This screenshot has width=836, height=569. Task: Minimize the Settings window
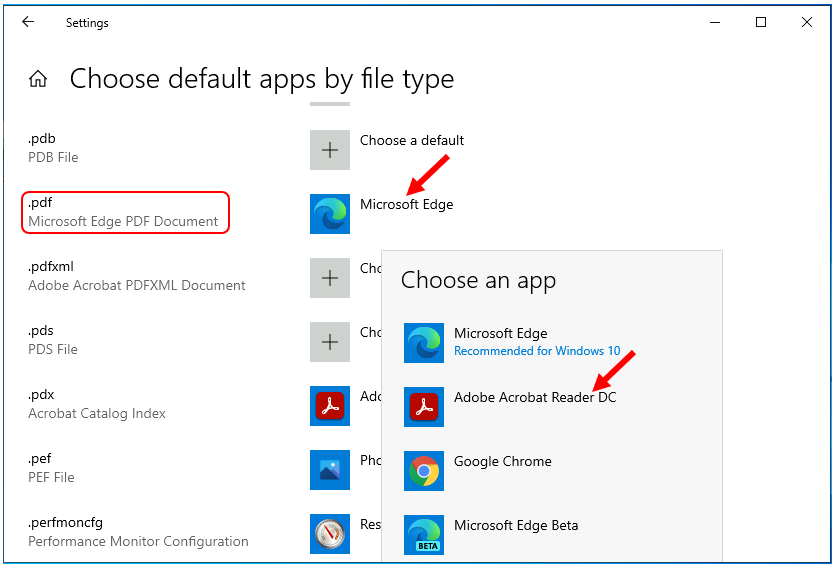[715, 22]
